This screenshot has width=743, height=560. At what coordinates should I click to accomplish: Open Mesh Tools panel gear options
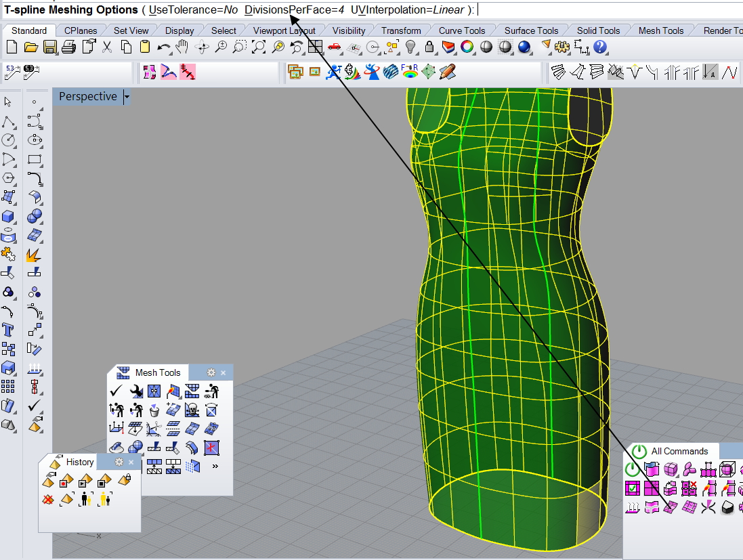point(211,372)
